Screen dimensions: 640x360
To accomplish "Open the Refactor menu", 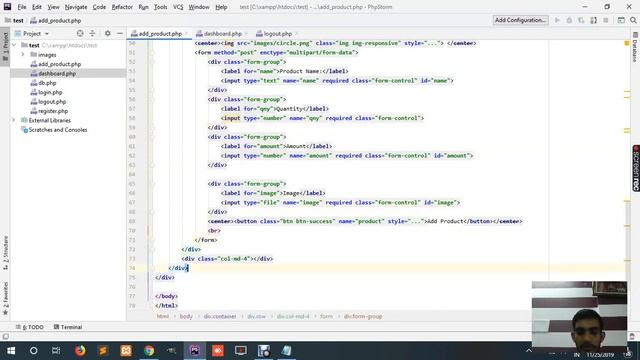I will coord(122,7).
